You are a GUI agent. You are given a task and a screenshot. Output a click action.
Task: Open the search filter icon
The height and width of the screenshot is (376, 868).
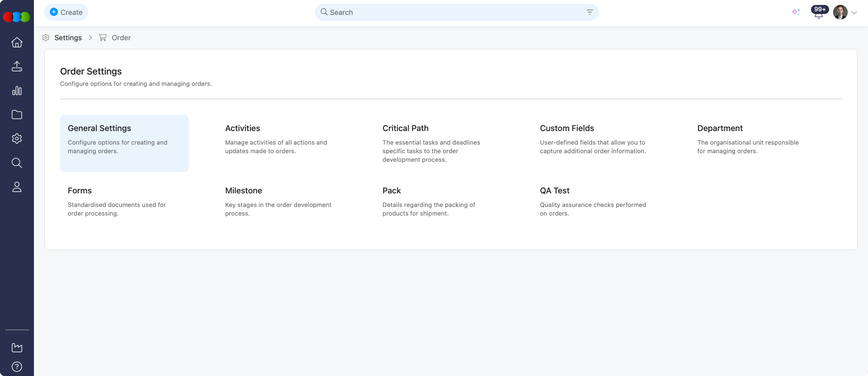point(590,12)
